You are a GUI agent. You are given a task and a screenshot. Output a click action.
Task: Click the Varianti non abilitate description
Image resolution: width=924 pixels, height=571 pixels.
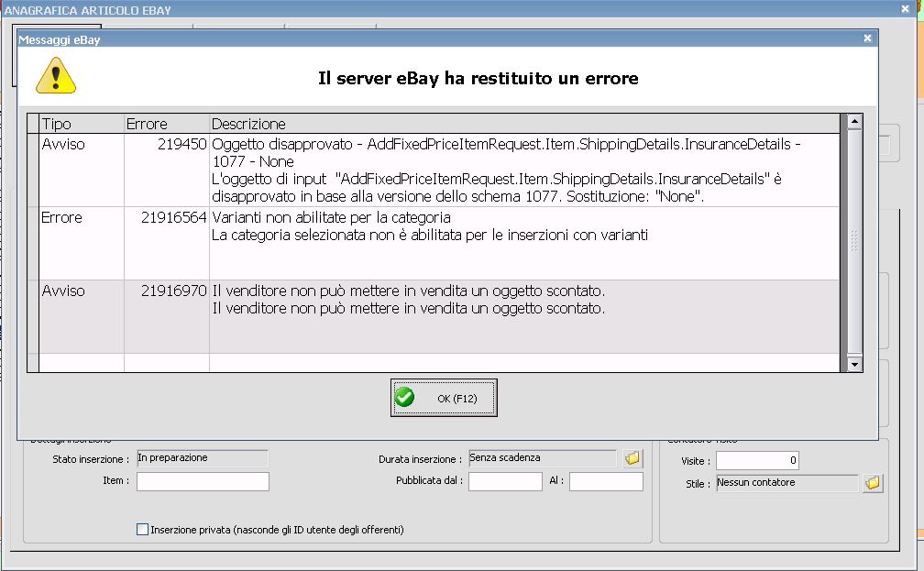(x=524, y=244)
